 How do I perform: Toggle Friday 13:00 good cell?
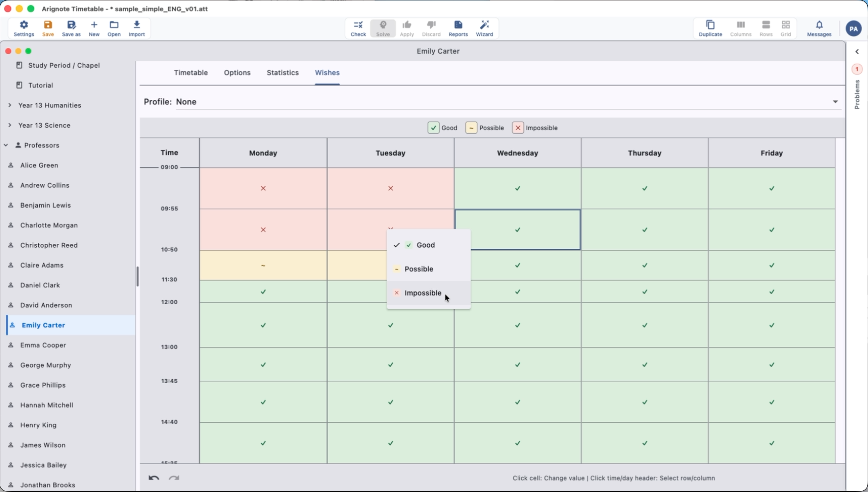pyautogui.click(x=772, y=365)
